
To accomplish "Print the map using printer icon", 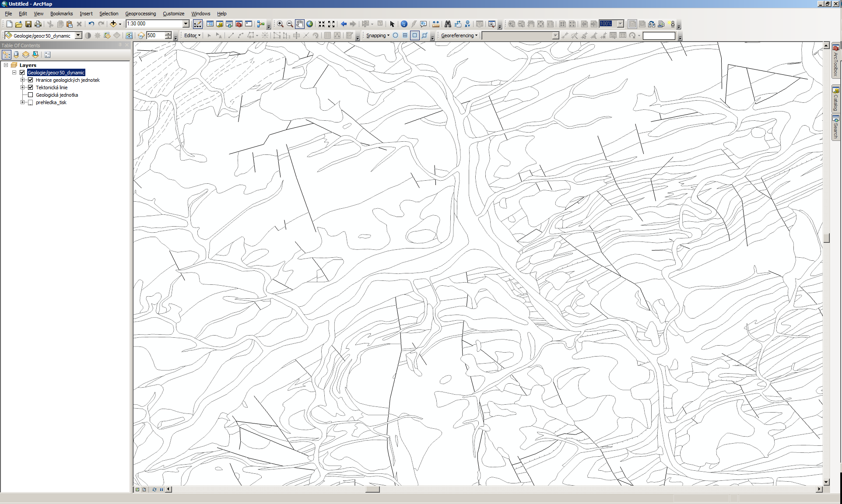I will (38, 24).
